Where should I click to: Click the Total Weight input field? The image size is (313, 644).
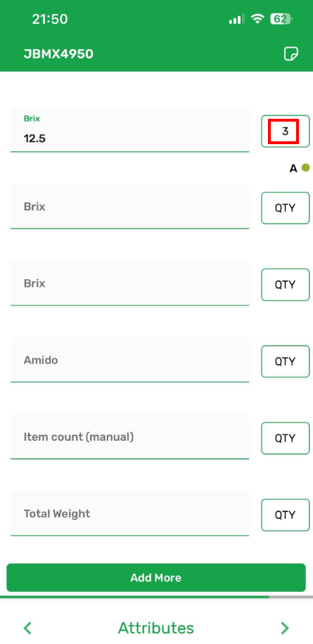point(130,513)
